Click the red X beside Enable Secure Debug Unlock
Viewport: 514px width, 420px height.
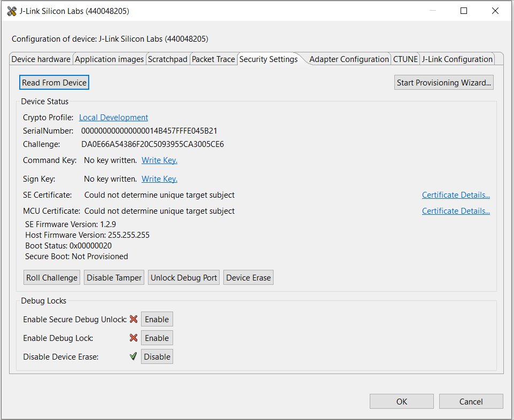[134, 319]
